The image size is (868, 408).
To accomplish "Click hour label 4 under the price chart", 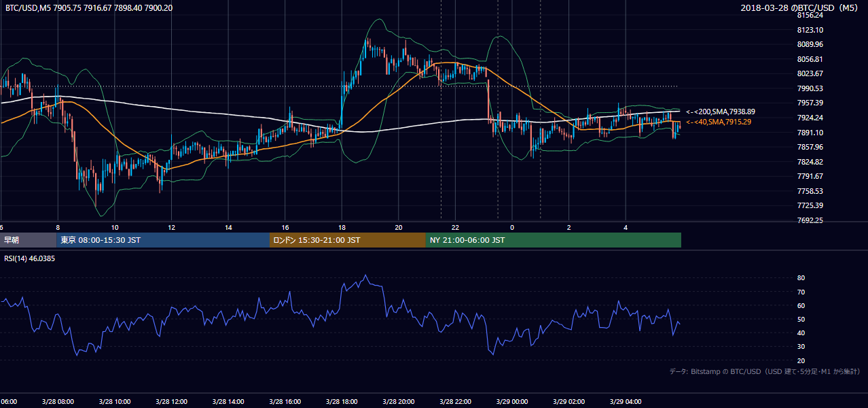I will [626, 227].
